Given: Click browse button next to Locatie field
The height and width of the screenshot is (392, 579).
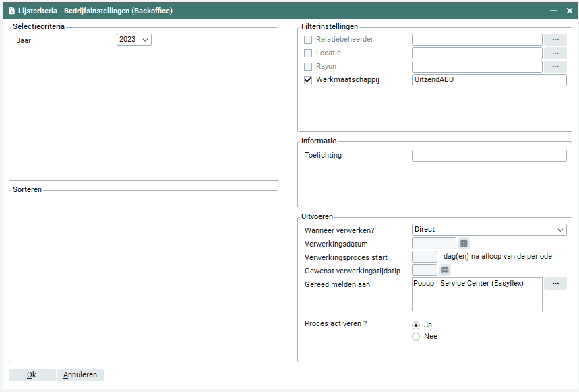Looking at the screenshot, I should (555, 53).
